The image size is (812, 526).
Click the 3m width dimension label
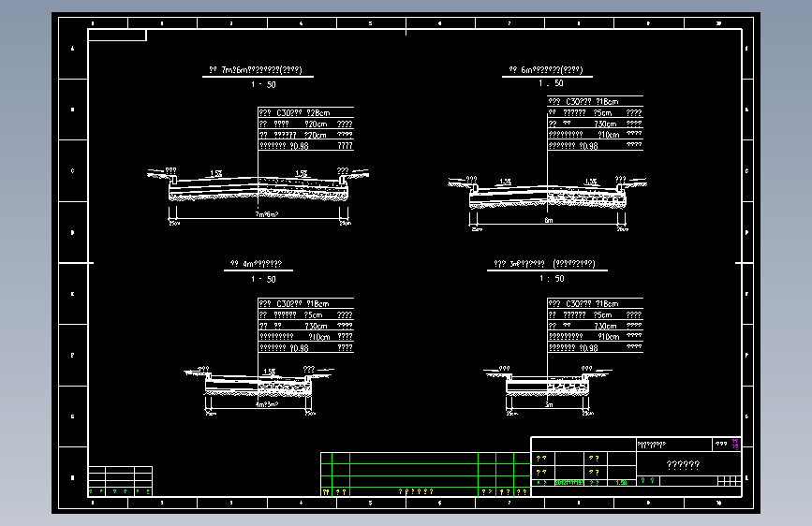click(x=549, y=404)
